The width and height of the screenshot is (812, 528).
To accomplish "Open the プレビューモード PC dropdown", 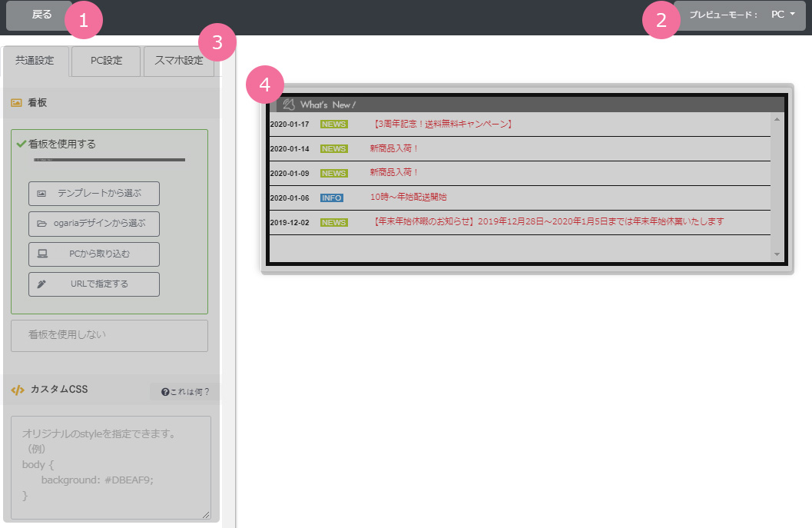I will (x=740, y=15).
